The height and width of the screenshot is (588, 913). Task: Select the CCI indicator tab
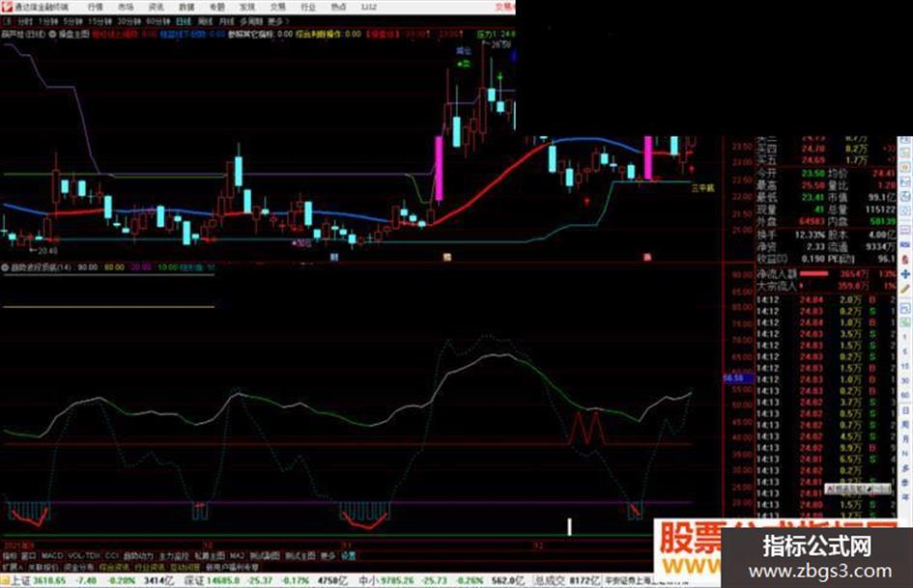click(x=112, y=556)
